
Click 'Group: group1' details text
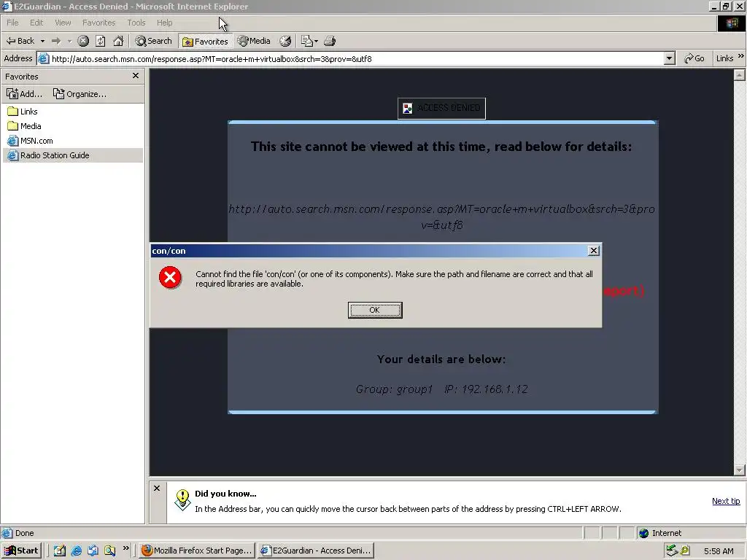394,389
